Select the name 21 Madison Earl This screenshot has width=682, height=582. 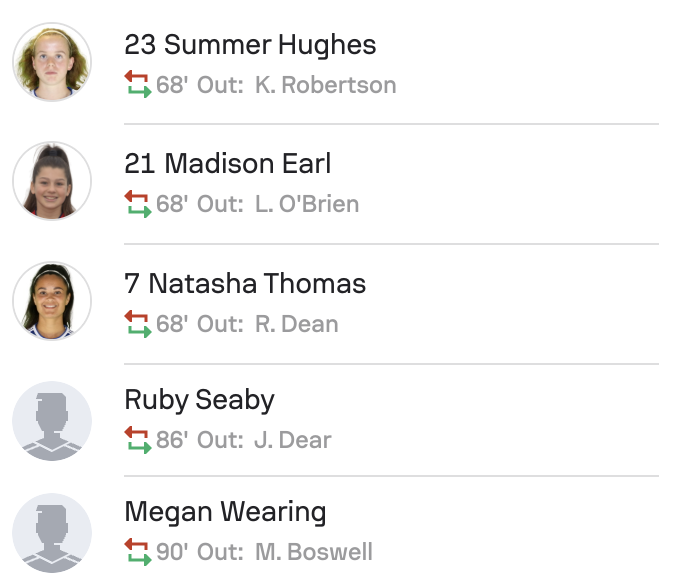tap(227, 164)
